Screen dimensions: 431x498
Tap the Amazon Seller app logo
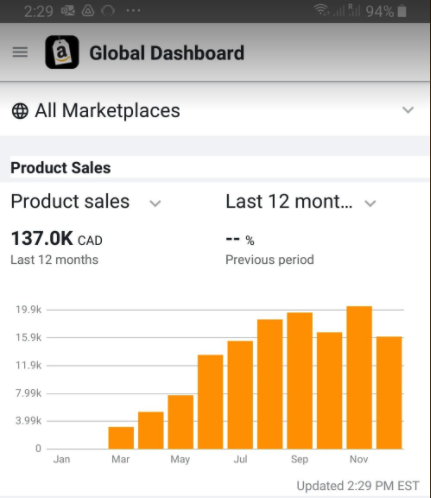pyautogui.click(x=62, y=52)
